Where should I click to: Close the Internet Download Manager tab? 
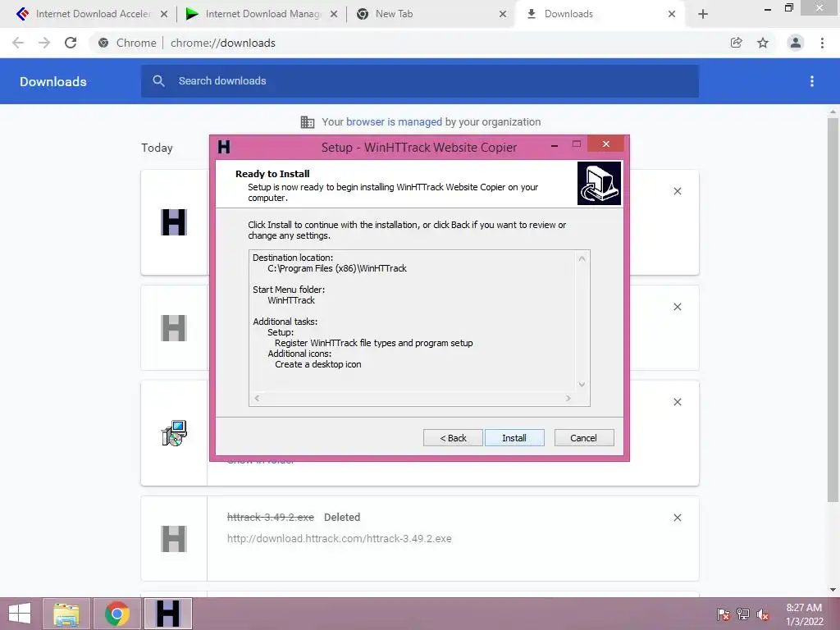click(334, 14)
